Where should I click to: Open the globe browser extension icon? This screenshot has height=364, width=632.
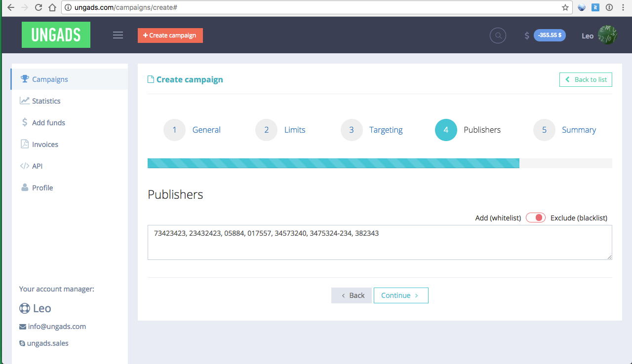pos(582,7)
